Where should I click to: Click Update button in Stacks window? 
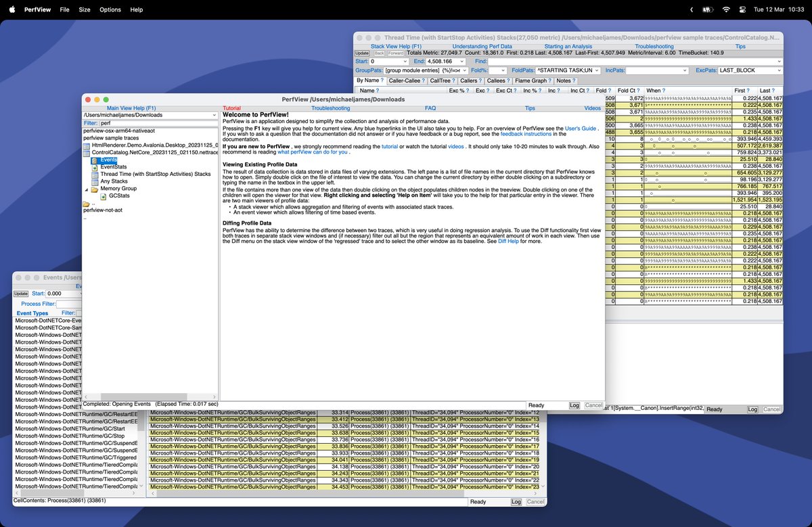362,53
